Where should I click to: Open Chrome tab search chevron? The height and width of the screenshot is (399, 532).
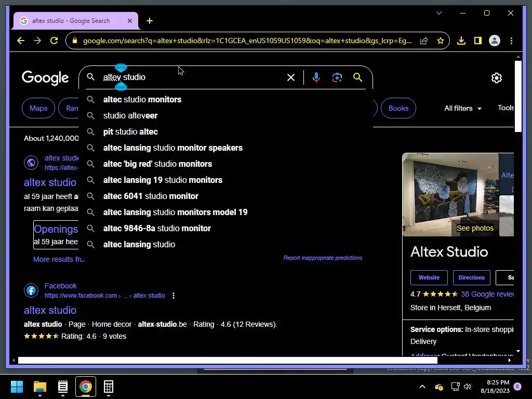(439, 13)
